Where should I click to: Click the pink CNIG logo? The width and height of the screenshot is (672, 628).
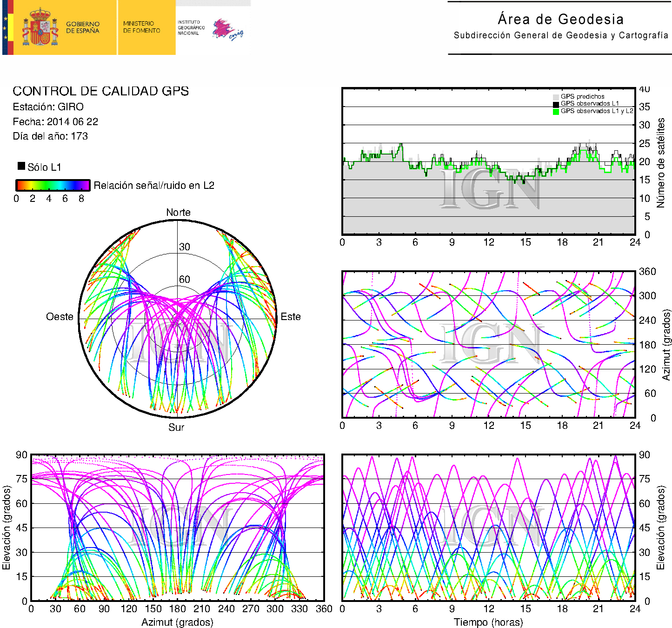click(x=227, y=30)
